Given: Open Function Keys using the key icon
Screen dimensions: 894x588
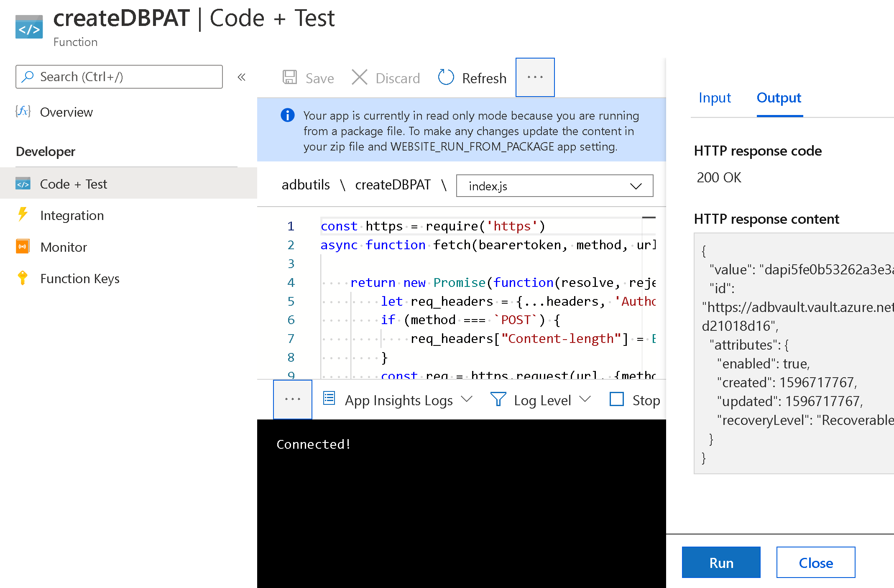Looking at the screenshot, I should click(x=22, y=278).
